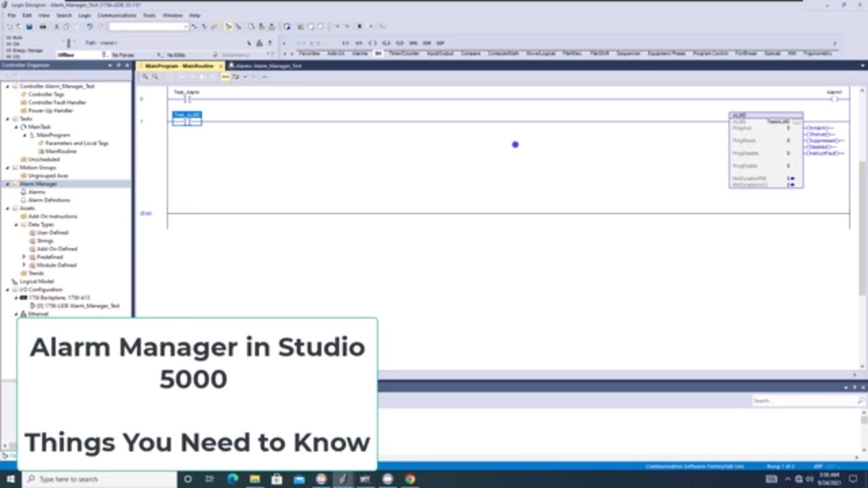Open the Edit menu
Image resolution: width=868 pixels, height=488 pixels.
click(27, 15)
